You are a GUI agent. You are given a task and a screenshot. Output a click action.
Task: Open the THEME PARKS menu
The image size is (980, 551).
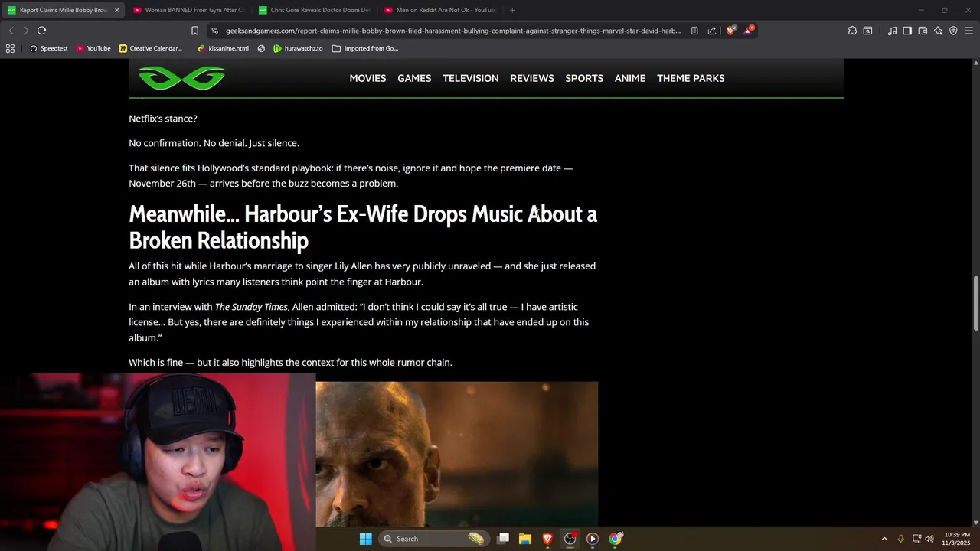click(691, 78)
